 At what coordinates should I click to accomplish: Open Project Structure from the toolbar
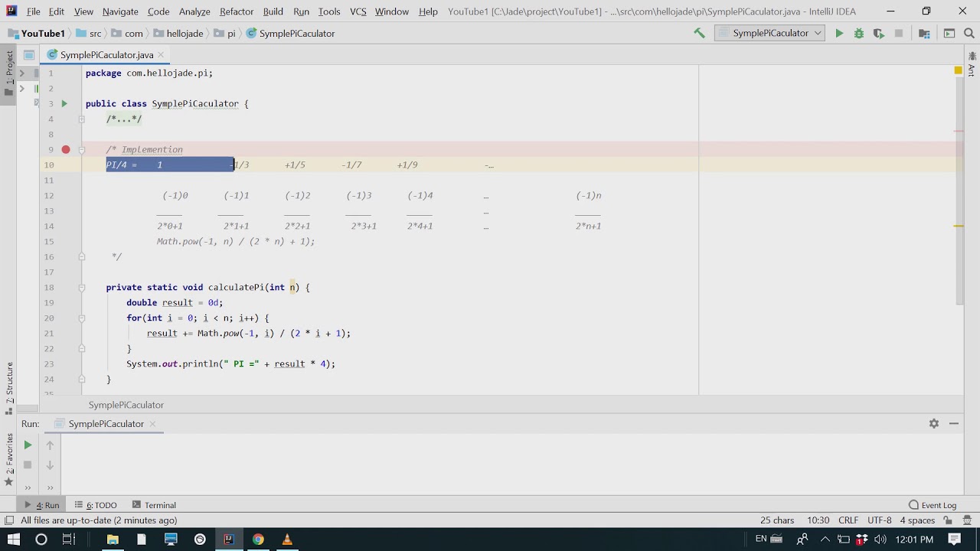click(924, 33)
